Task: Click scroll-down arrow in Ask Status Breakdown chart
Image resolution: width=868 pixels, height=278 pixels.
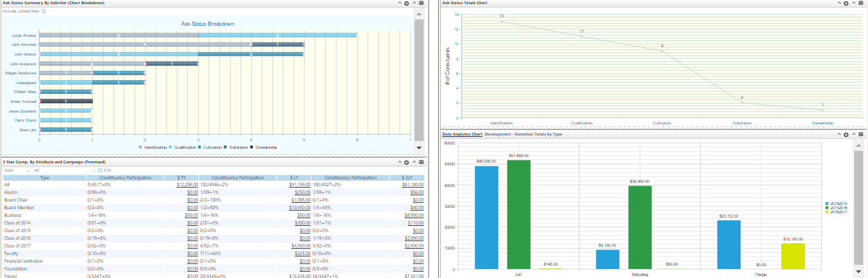Action: (419, 148)
